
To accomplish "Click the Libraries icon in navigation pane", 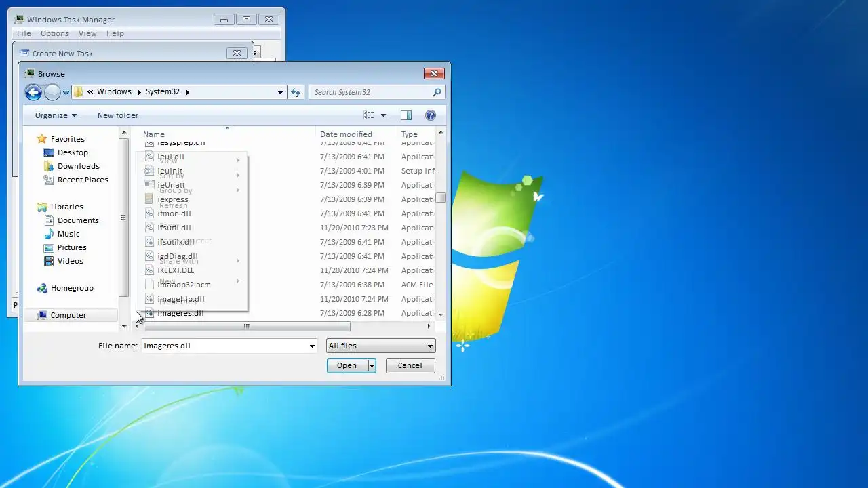I will (42, 207).
